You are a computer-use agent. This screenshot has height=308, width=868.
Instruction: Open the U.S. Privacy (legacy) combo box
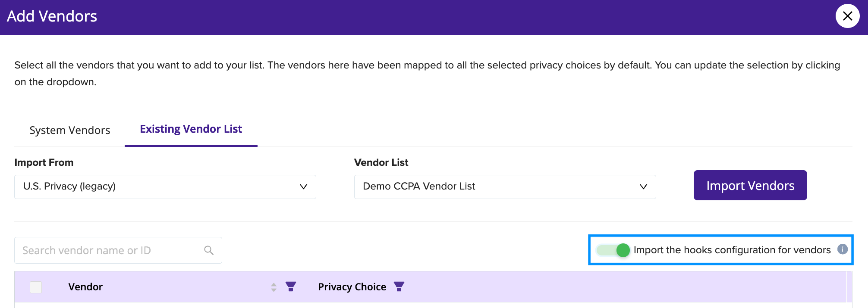tap(165, 187)
